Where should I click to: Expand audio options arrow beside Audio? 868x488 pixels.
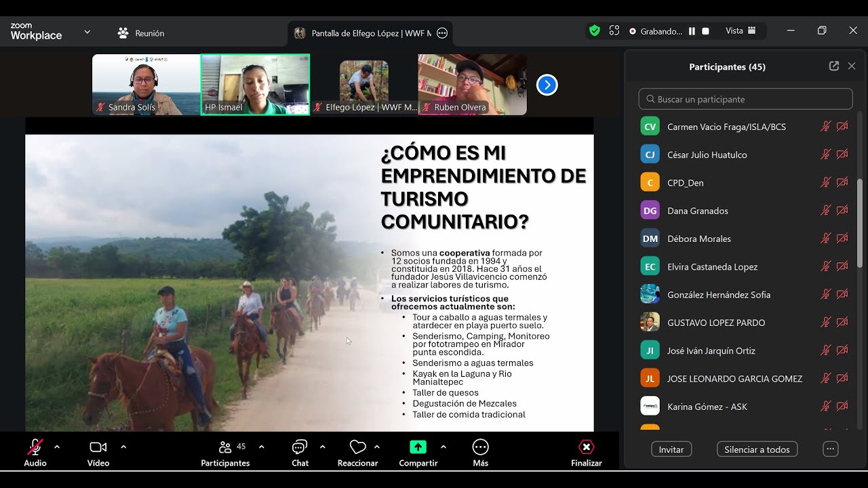coord(57,447)
